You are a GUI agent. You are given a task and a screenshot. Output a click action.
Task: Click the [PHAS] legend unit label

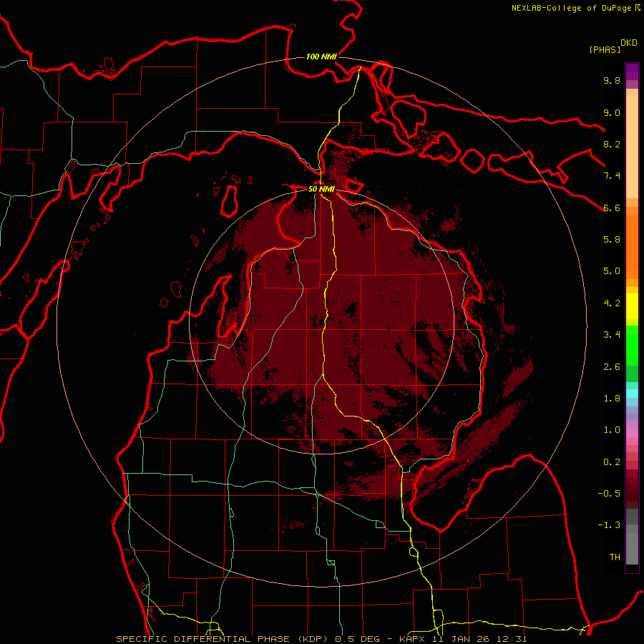pyautogui.click(x=605, y=49)
